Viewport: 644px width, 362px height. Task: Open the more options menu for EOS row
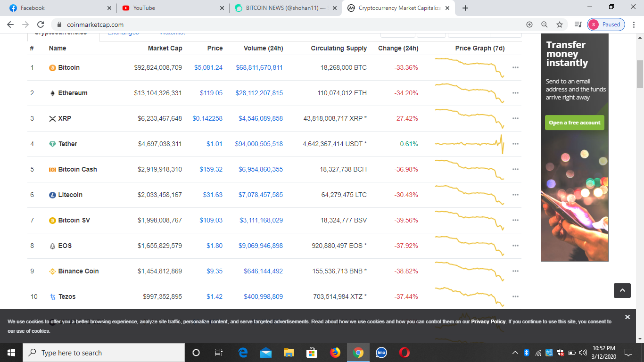(x=515, y=246)
